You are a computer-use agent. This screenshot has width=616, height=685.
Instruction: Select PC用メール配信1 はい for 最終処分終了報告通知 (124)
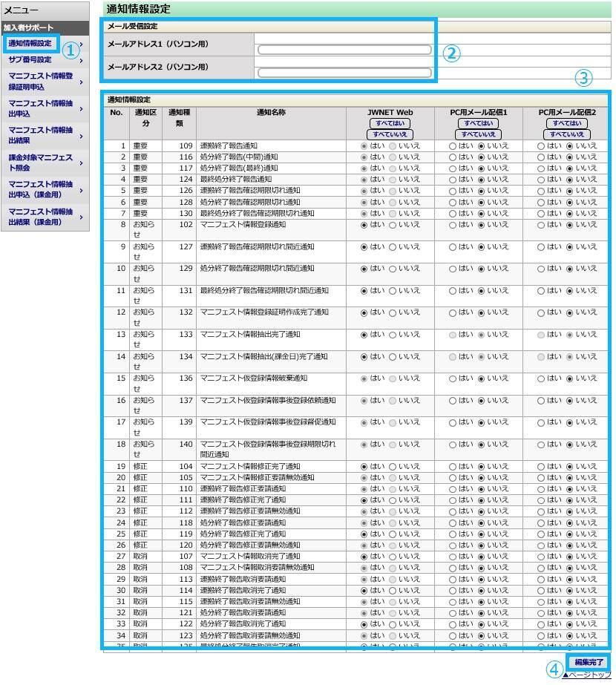452,180
